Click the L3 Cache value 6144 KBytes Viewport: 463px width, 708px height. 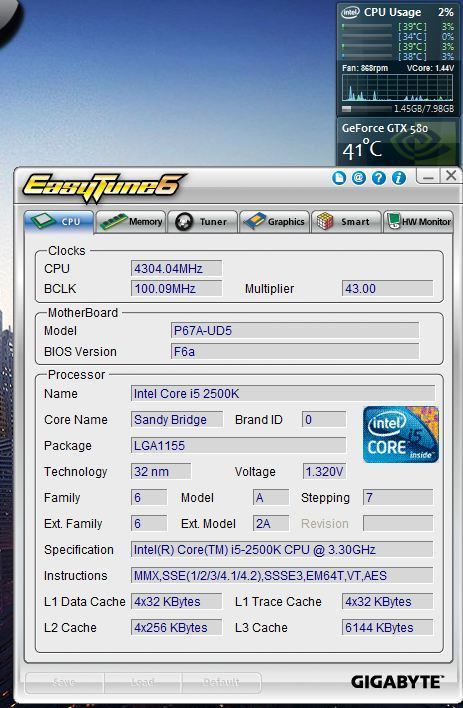pos(387,627)
